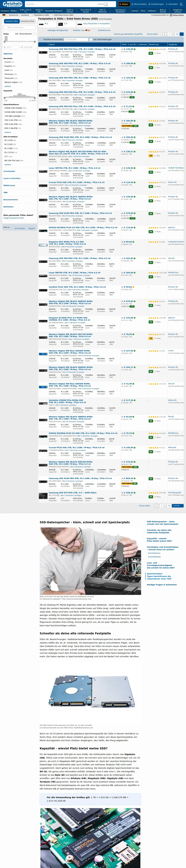
Task: Expand the TBW filter section
Action: (x=5, y=192)
